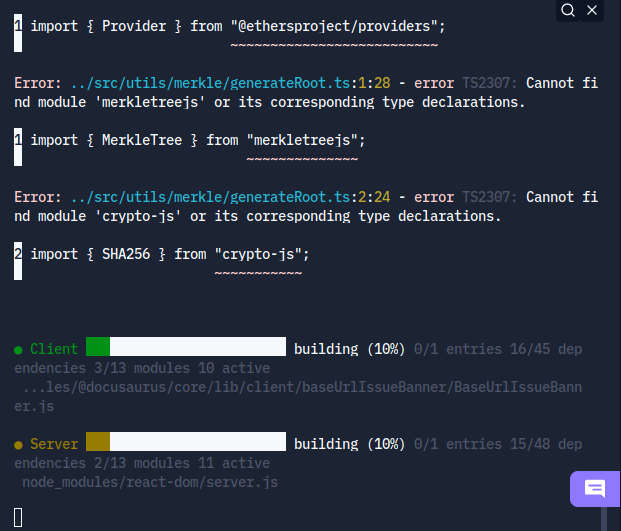Click the yellow Server status dot
This screenshot has width=621, height=531.
pos(18,445)
